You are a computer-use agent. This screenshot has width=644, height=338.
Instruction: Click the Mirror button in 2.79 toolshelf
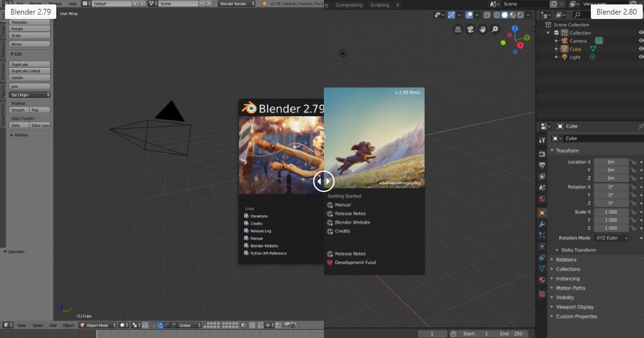[30, 44]
